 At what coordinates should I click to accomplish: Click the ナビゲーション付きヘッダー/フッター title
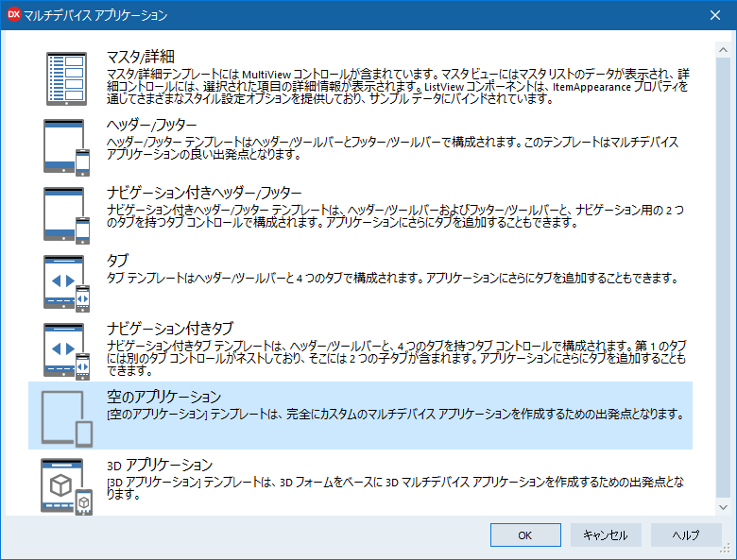point(204,193)
